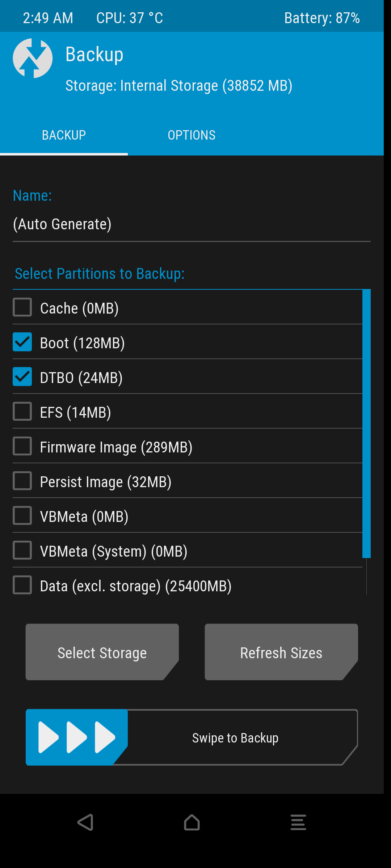Click the backup Name input field
This screenshot has width=391, height=868.
pos(192,225)
